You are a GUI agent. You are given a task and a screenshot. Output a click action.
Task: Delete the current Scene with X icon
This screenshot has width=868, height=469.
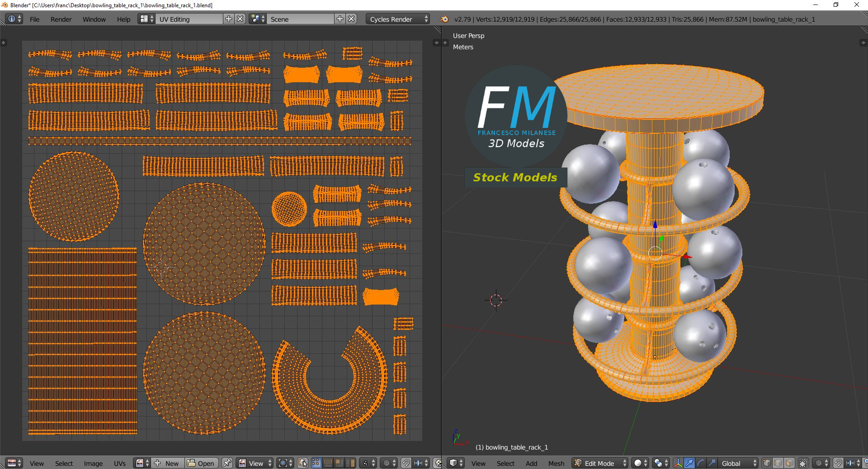point(351,19)
